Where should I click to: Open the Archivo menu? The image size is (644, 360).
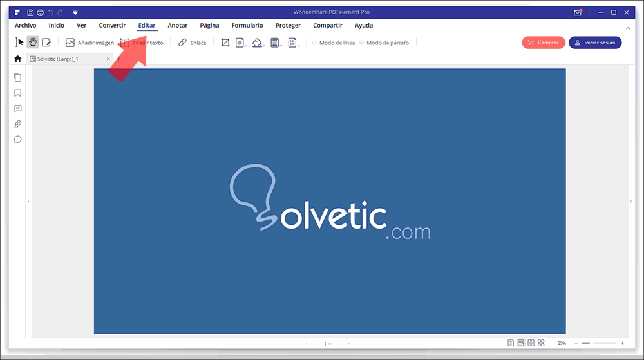26,26
